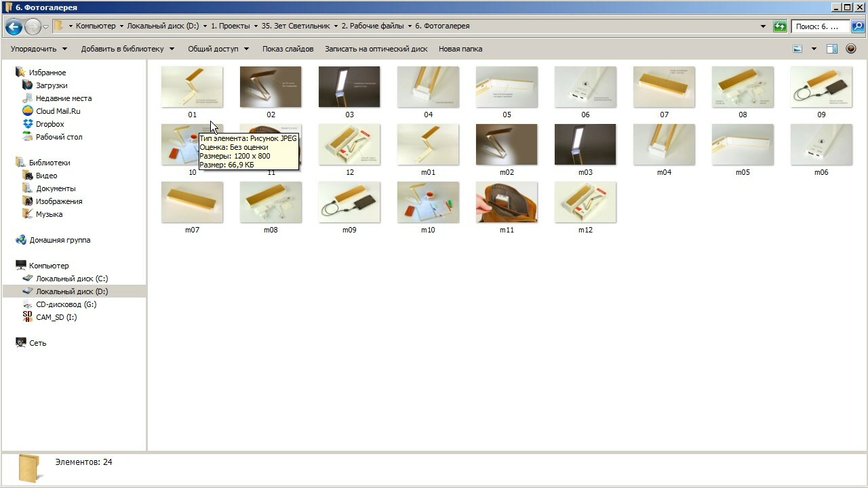This screenshot has width=868, height=488.
Task: Open Изображения library
Action: [59, 201]
